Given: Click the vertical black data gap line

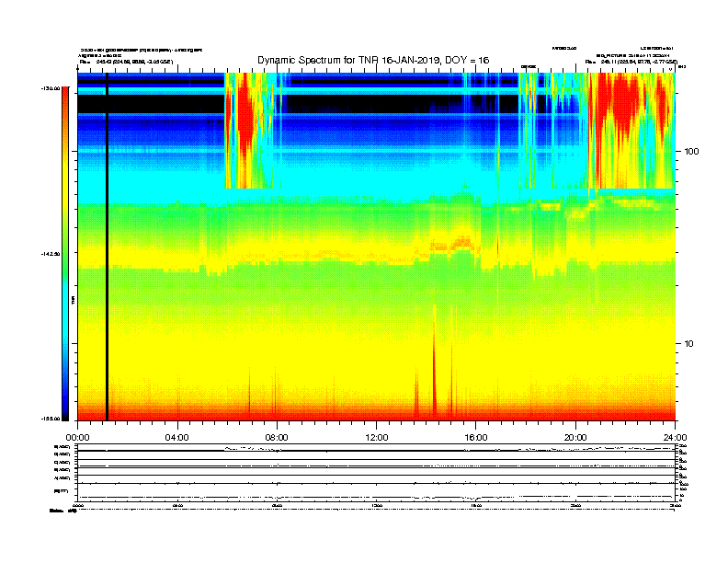Looking at the screenshot, I should pyautogui.click(x=107, y=247).
